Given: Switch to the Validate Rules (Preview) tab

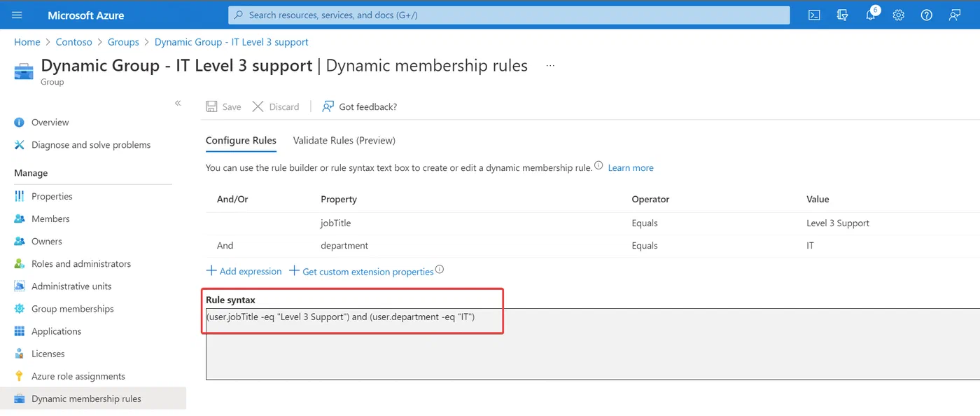Looking at the screenshot, I should [x=344, y=141].
